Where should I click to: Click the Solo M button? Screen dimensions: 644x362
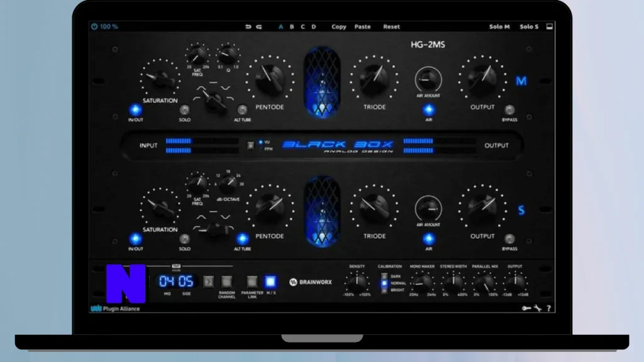point(499,26)
